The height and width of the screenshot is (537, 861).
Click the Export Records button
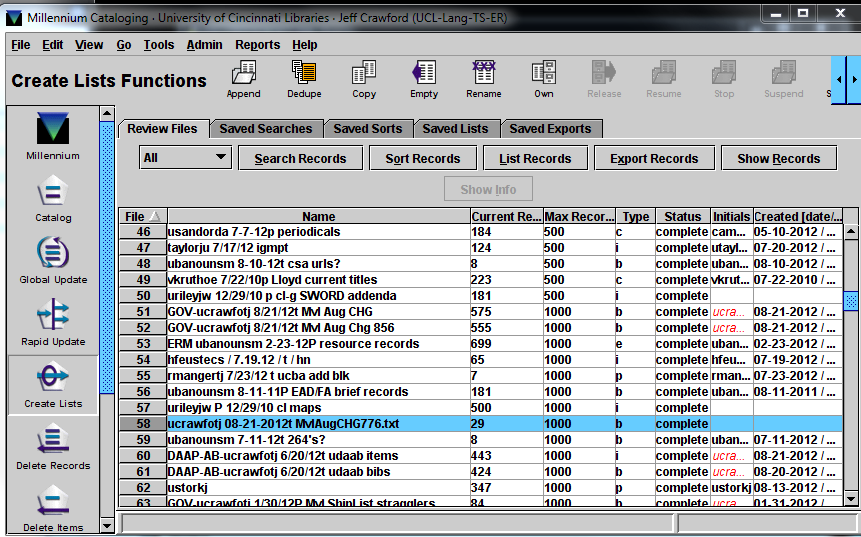[x=654, y=158]
